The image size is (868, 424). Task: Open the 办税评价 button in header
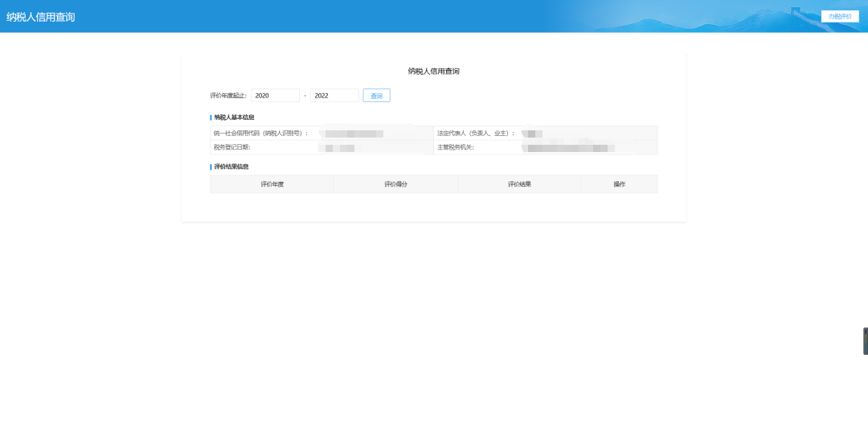point(840,16)
